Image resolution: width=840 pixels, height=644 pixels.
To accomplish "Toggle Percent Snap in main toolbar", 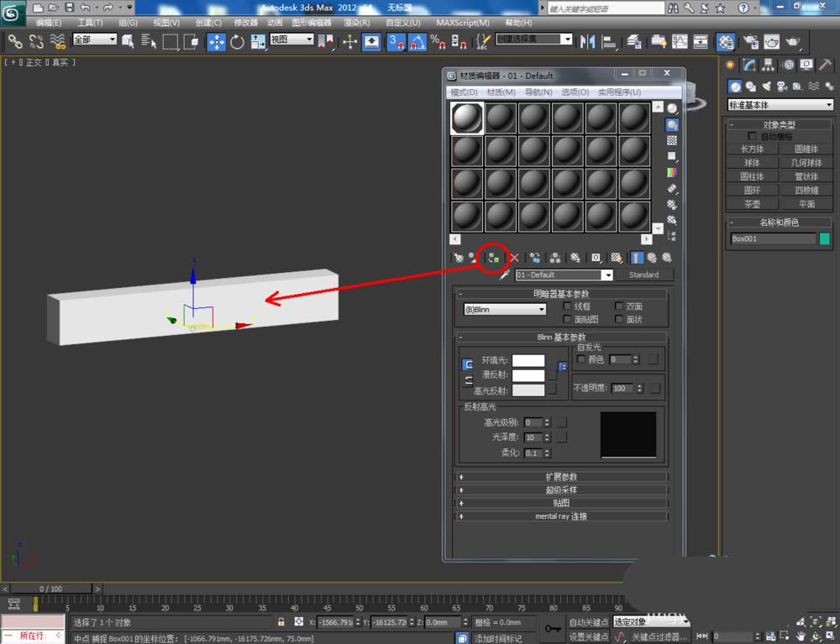I will click(x=438, y=42).
